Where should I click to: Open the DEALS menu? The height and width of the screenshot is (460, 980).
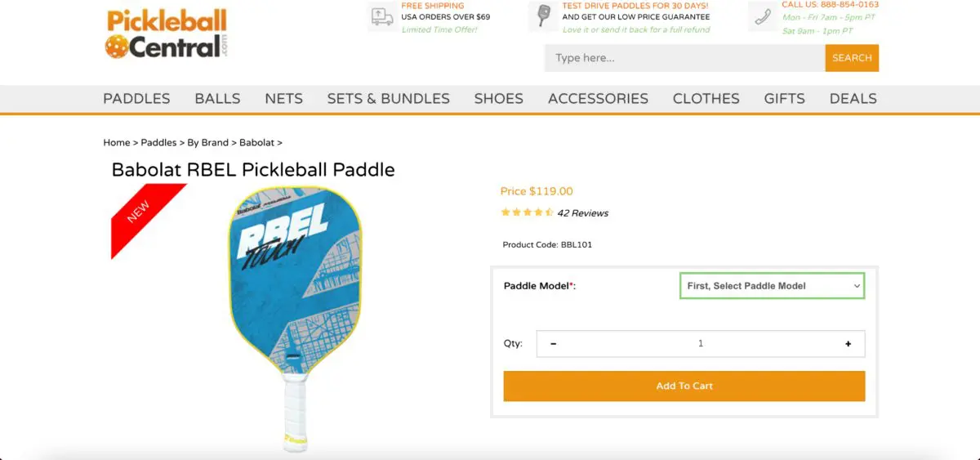click(853, 99)
